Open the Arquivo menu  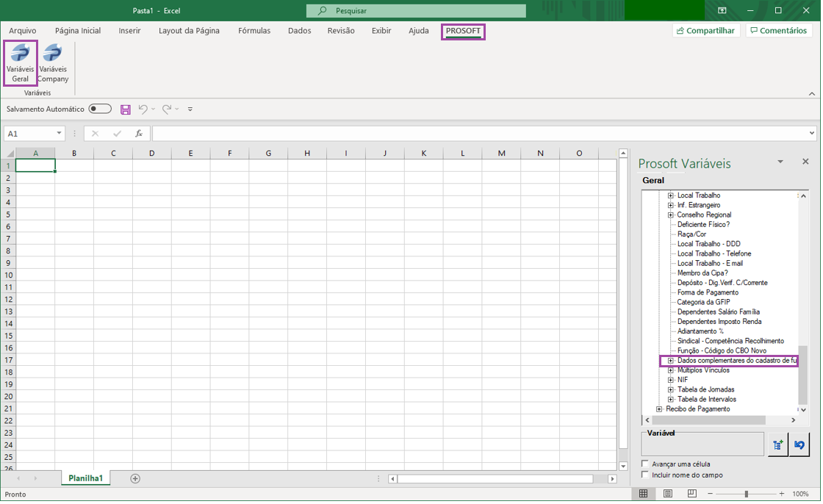click(x=23, y=30)
